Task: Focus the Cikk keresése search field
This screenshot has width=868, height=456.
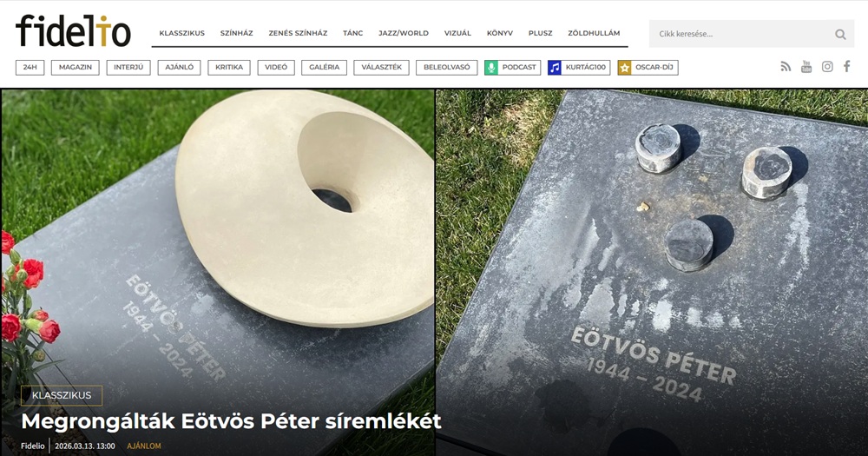Action: coord(742,35)
